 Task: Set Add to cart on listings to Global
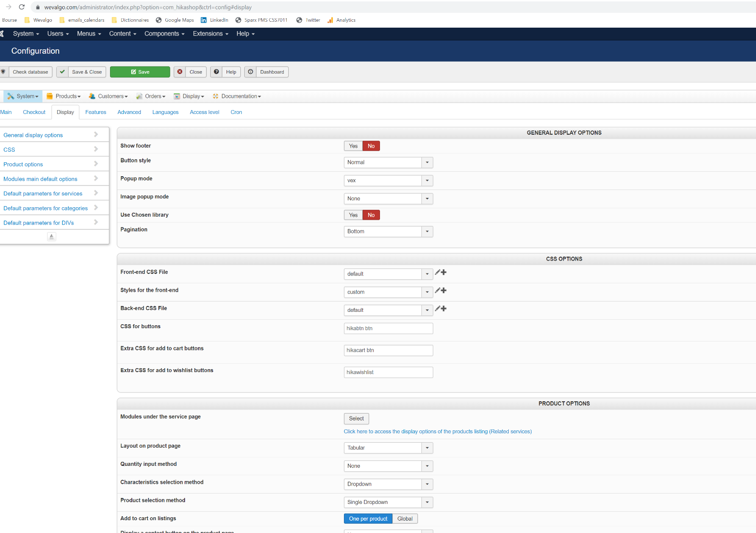tap(405, 519)
